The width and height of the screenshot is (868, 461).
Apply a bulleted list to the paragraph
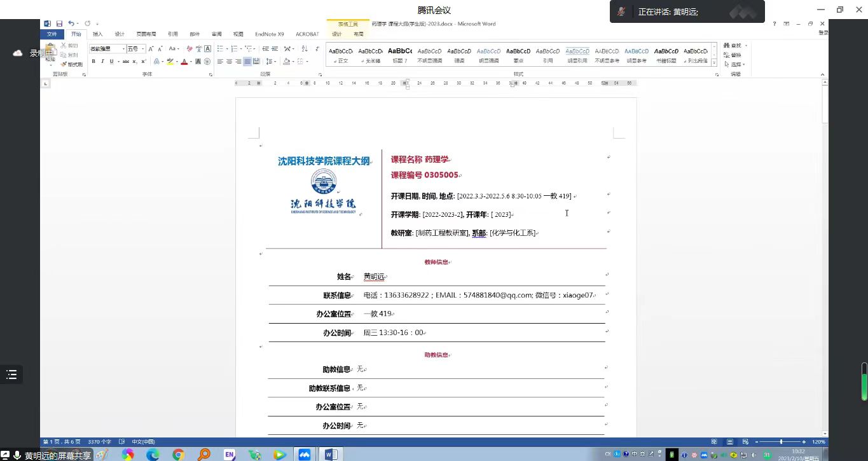click(219, 49)
